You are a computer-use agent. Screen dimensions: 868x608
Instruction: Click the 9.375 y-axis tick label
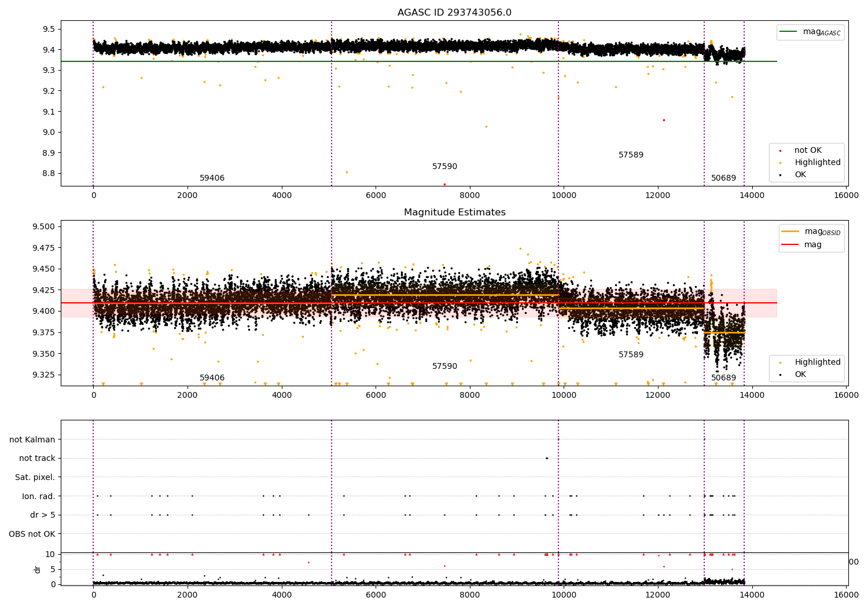pos(44,332)
